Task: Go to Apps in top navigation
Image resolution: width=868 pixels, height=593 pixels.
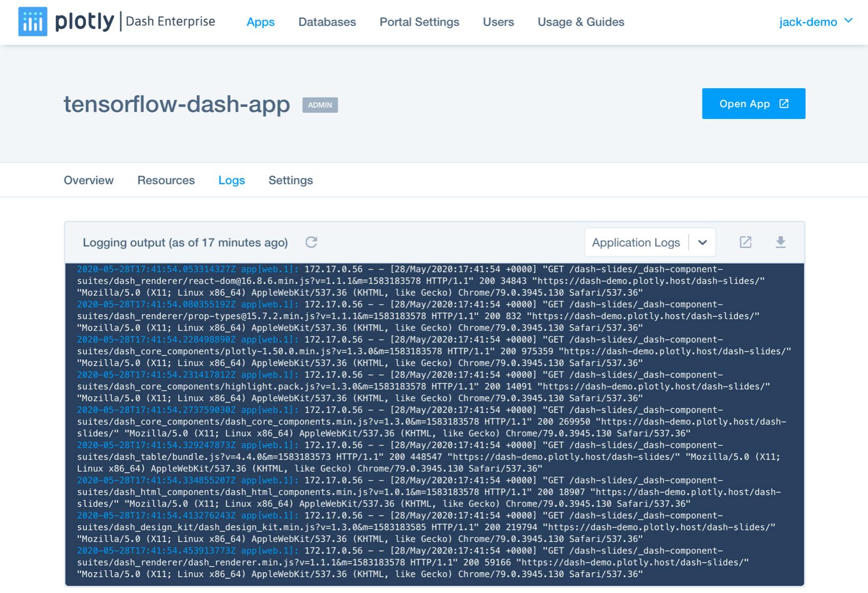Action: 260,22
